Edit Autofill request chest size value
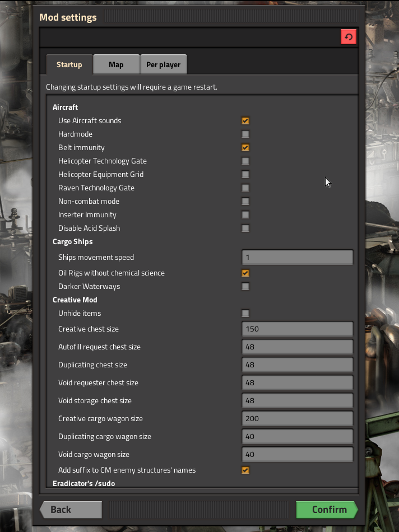399x532 pixels. [297, 347]
